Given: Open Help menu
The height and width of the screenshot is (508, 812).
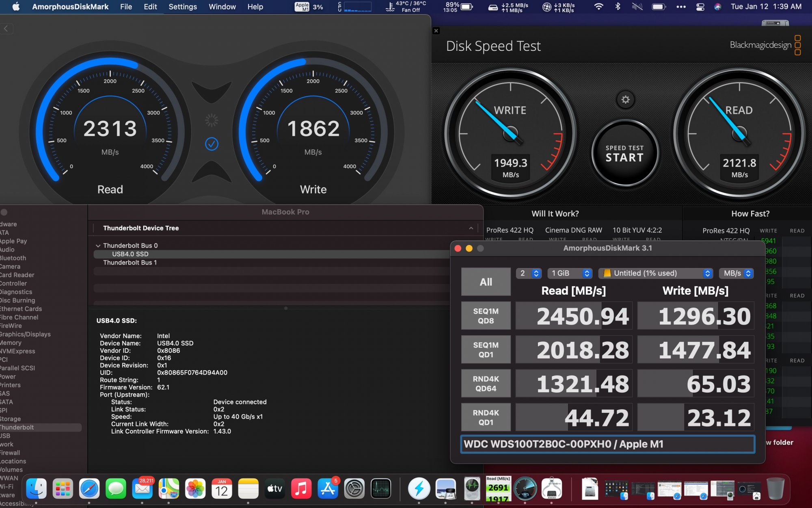Looking at the screenshot, I should 255,7.
